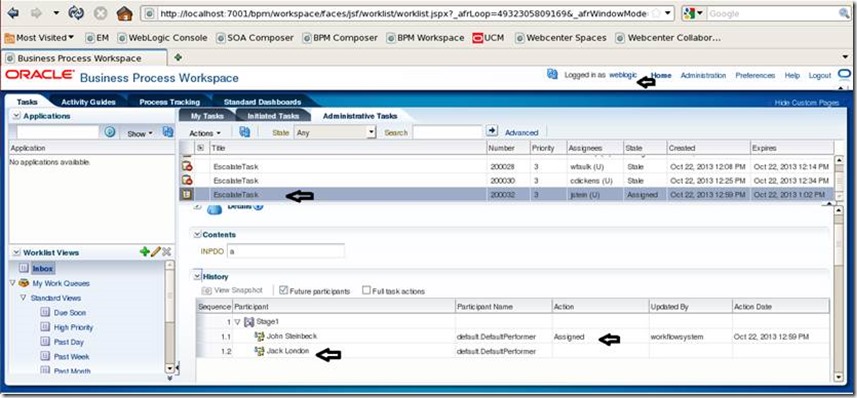Click the Inbox view icon

[24, 268]
